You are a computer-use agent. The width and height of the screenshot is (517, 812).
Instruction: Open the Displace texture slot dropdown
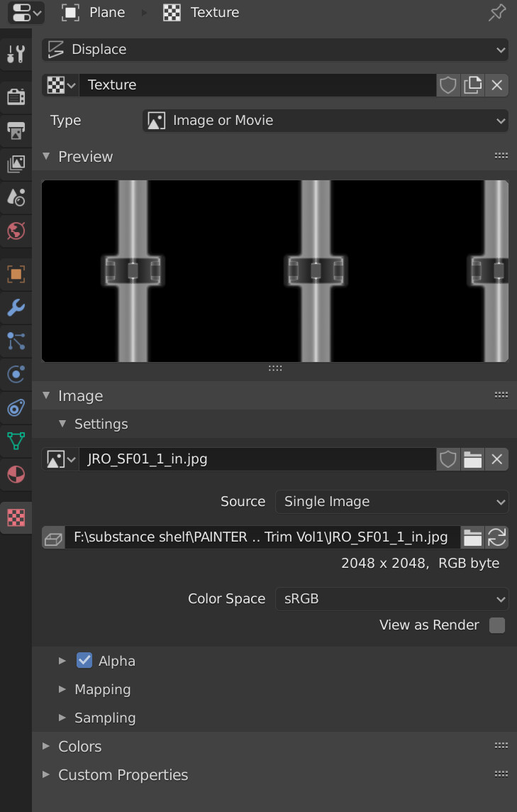[x=275, y=50]
